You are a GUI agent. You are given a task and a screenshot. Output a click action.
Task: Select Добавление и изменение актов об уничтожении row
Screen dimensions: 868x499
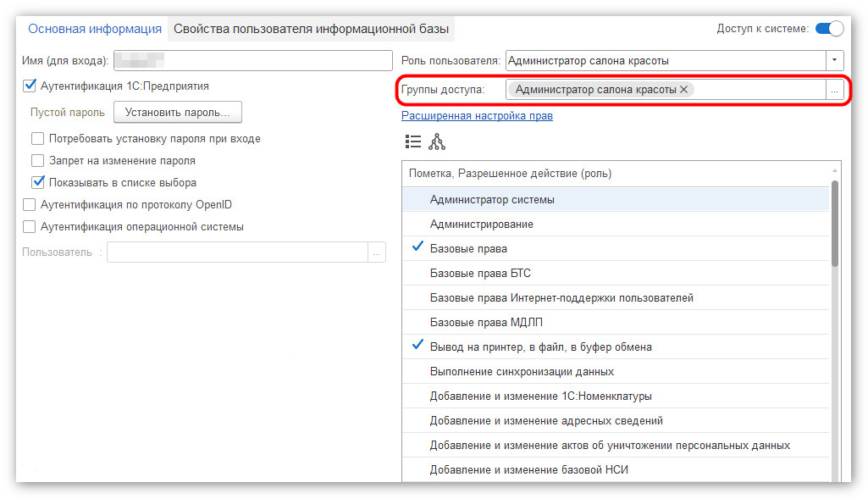click(616, 446)
